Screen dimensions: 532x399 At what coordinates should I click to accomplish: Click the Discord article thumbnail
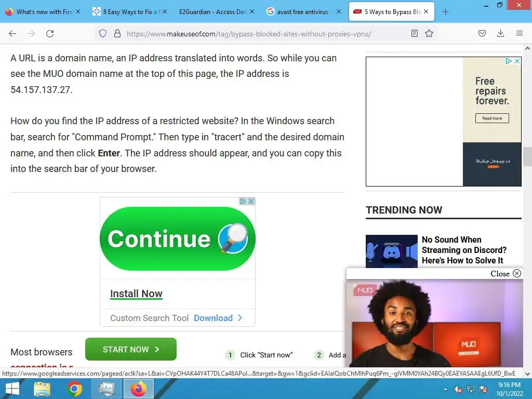pyautogui.click(x=392, y=251)
